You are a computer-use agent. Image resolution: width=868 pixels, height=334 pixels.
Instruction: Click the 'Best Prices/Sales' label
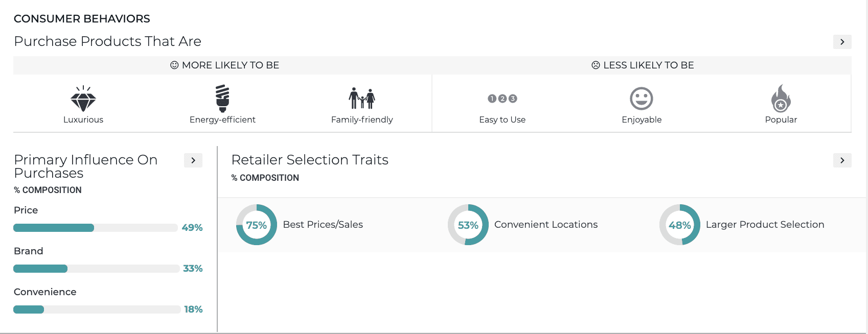click(x=323, y=225)
